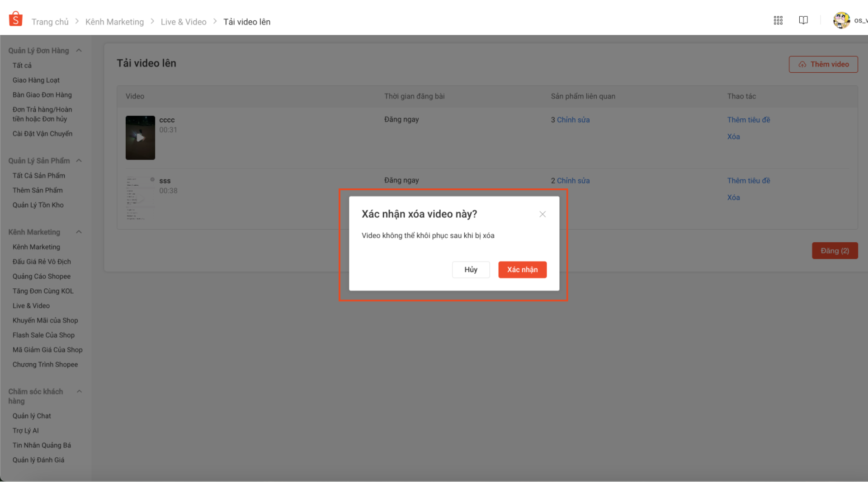Click Chỉnh sửa link for cccc video
The height and width of the screenshot is (488, 868).
[x=573, y=120]
